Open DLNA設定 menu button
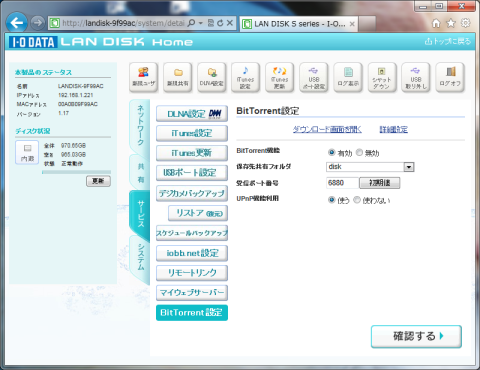480x370 pixels. tap(192, 114)
